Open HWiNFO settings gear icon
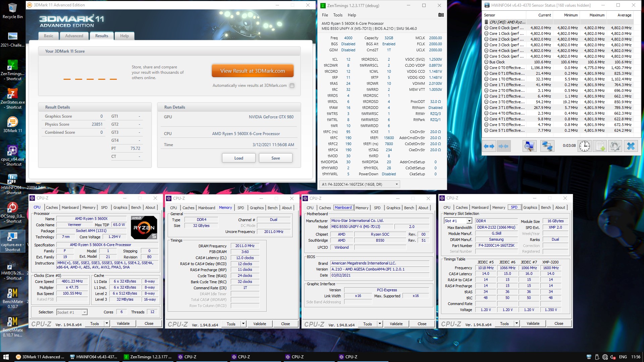This screenshot has height=362, width=644. coord(615,146)
